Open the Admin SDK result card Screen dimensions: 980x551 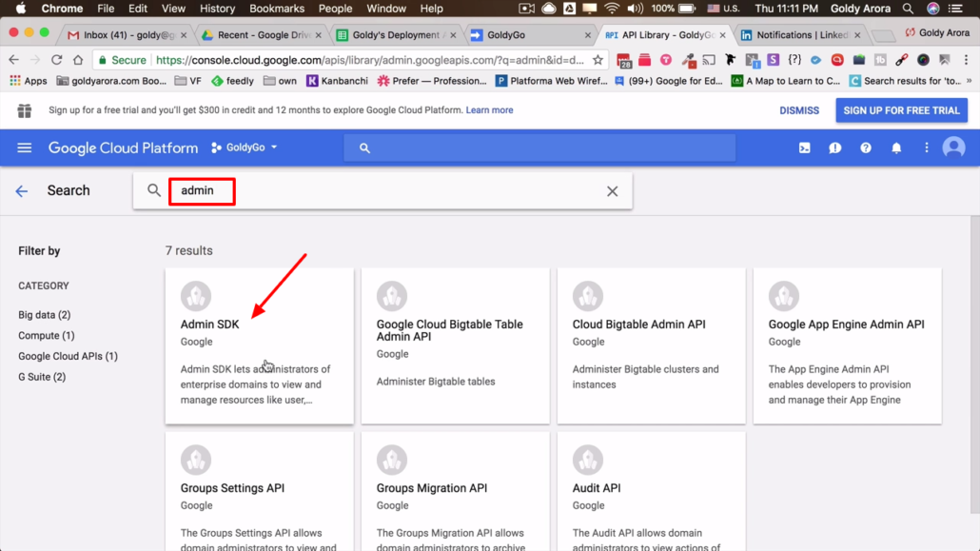(260, 345)
